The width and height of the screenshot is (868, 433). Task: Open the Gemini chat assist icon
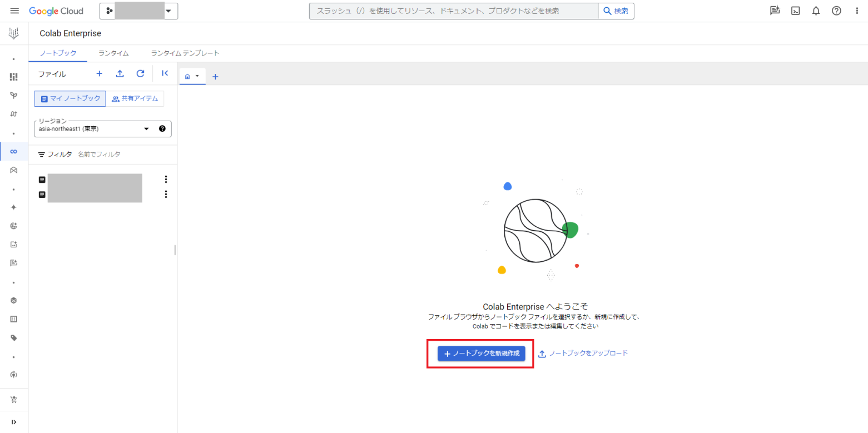[x=775, y=11]
